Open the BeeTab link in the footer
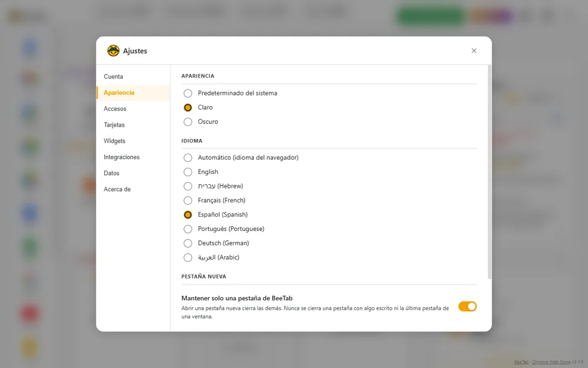 521,362
